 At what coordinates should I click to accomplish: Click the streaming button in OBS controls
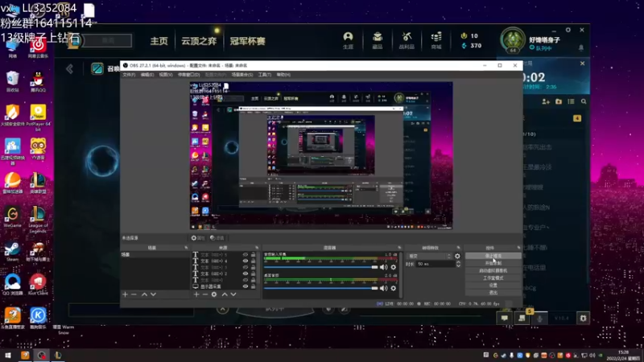pyautogui.click(x=493, y=256)
